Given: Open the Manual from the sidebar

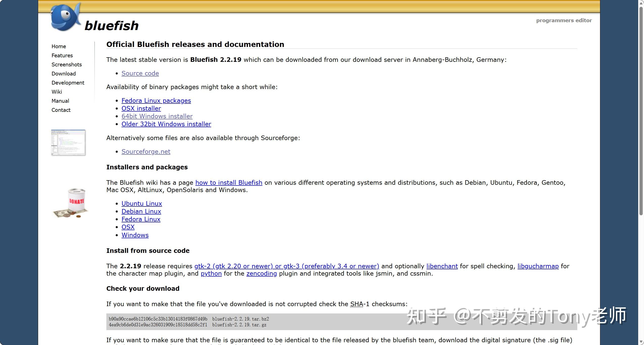Looking at the screenshot, I should (x=60, y=101).
